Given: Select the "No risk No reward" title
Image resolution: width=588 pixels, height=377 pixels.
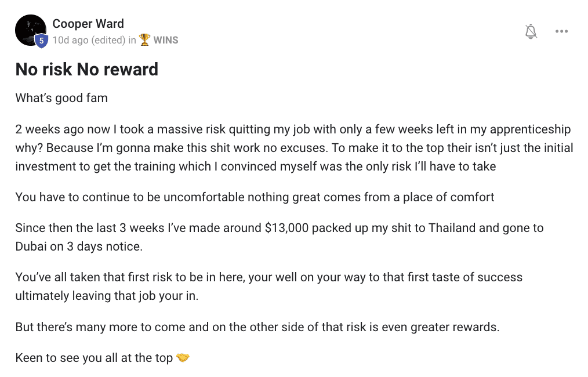Looking at the screenshot, I should point(86,70).
